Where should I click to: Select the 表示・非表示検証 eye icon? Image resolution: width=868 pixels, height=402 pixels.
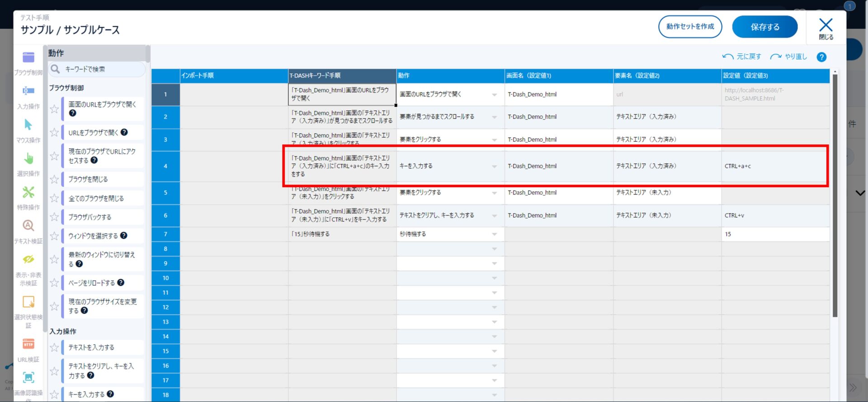28,260
